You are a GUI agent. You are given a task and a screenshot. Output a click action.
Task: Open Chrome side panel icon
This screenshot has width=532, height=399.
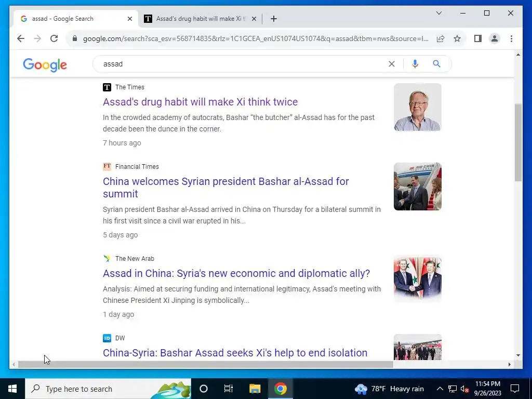click(x=478, y=38)
